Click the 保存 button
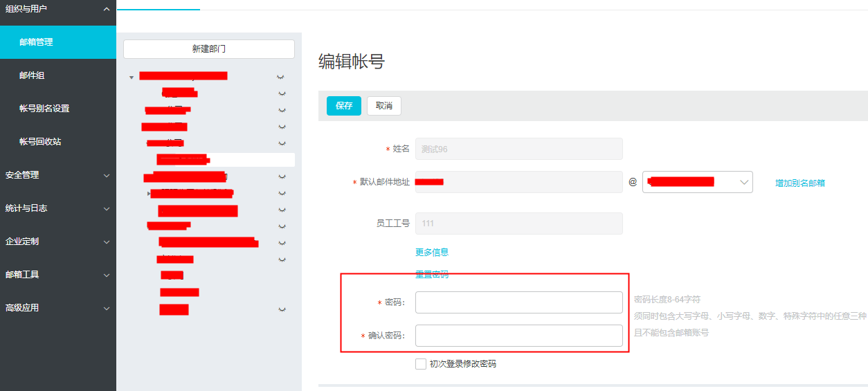Image resolution: width=868 pixels, height=391 pixels. click(x=344, y=106)
